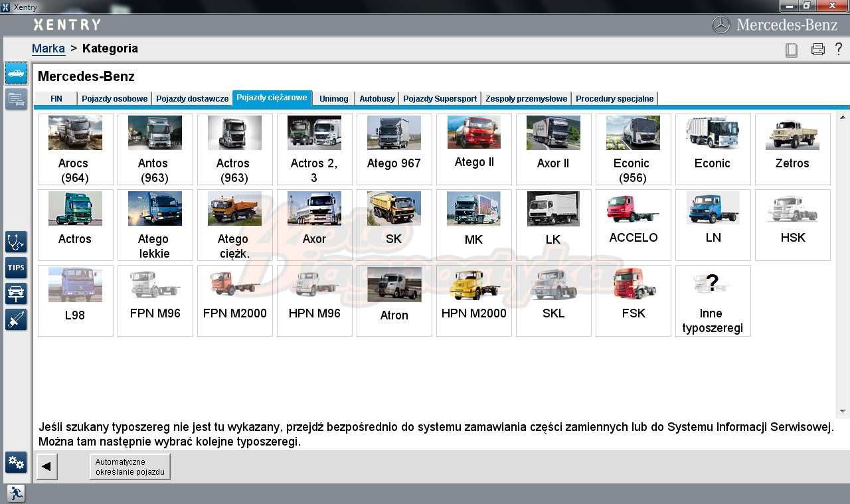Viewport: 850px width, 504px height.
Task: Select the vehicle icon in left sidebar
Action: tap(16, 73)
